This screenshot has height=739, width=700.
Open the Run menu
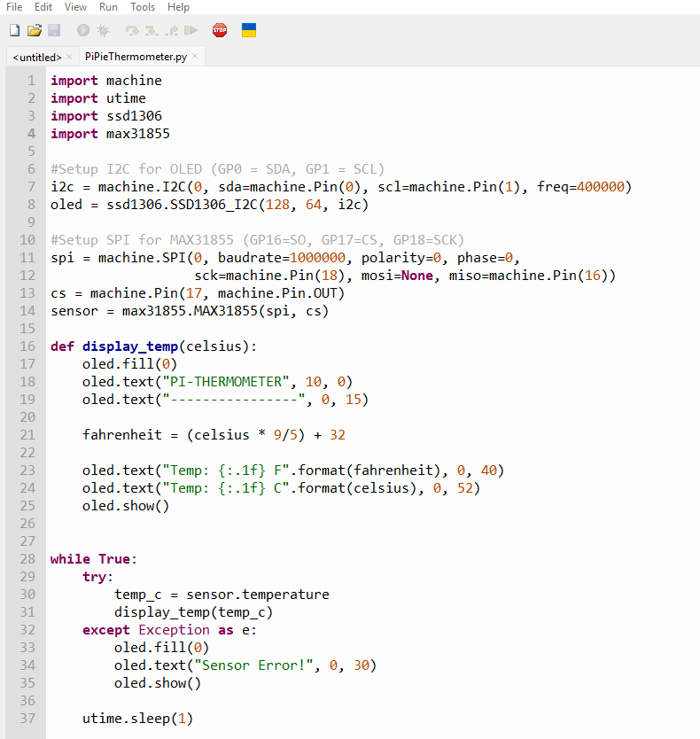108,7
